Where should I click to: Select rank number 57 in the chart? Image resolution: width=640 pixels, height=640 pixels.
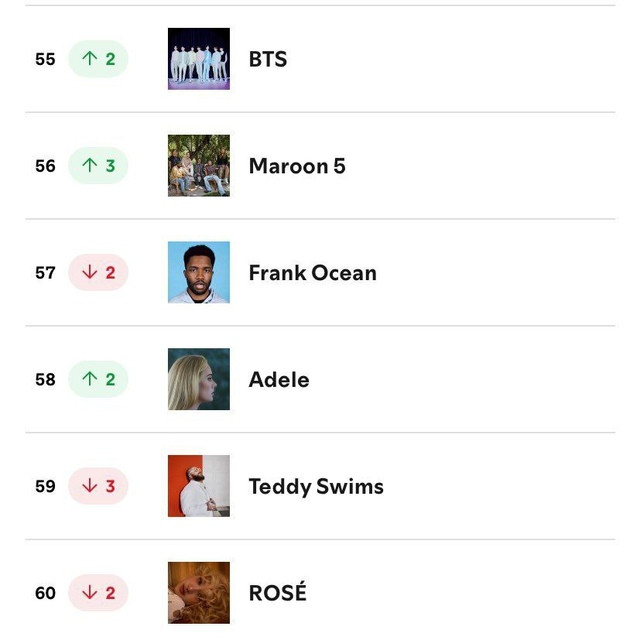click(45, 273)
